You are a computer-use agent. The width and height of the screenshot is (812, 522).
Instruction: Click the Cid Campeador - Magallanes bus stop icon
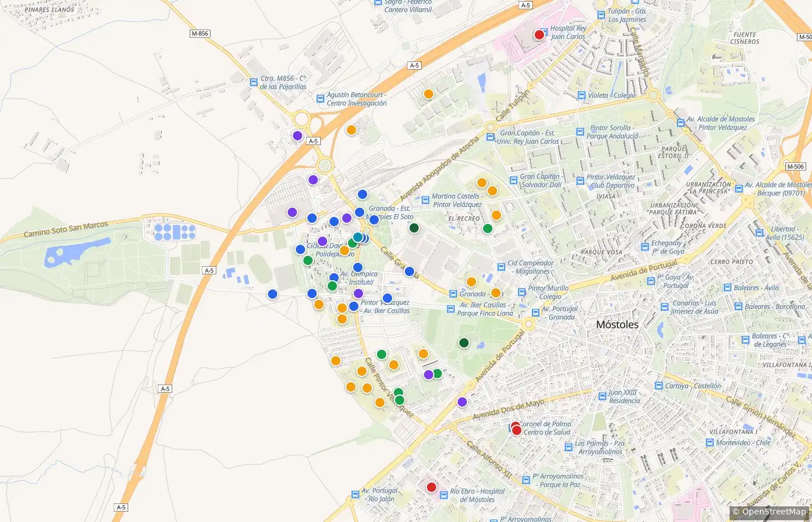[x=501, y=267]
